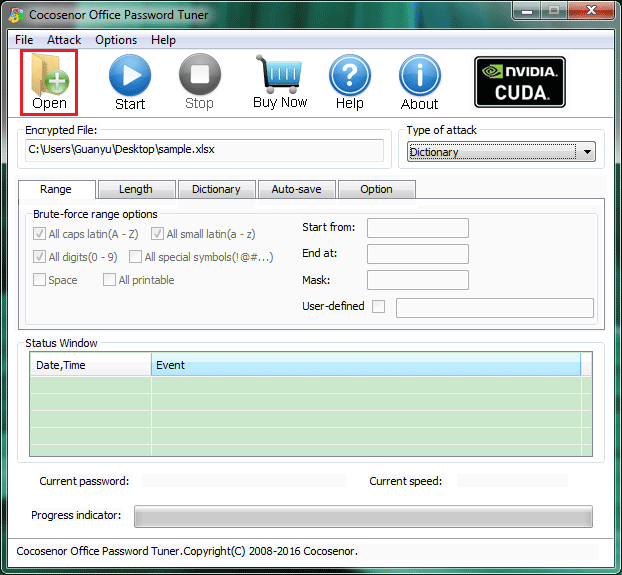Open the Attack menu
622x575 pixels.
pos(64,40)
